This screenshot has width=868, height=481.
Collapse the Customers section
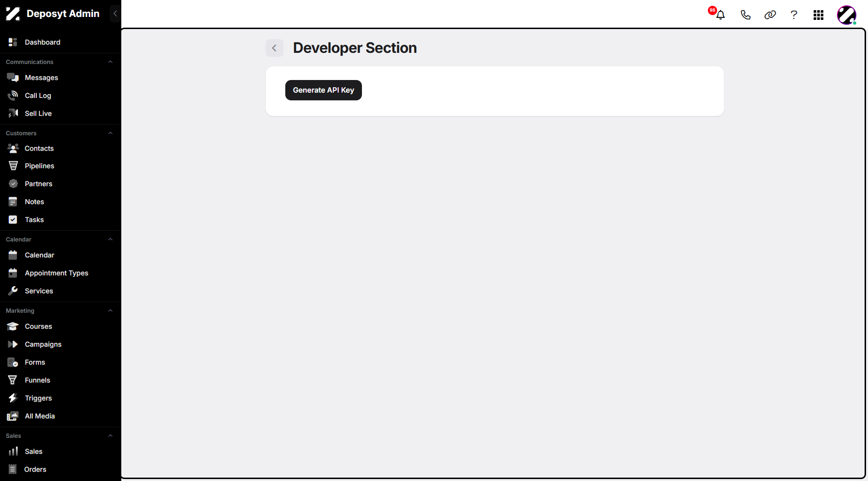[110, 133]
